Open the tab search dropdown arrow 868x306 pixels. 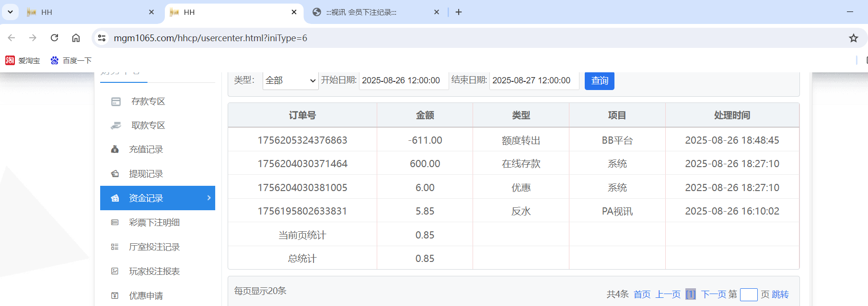pos(10,12)
